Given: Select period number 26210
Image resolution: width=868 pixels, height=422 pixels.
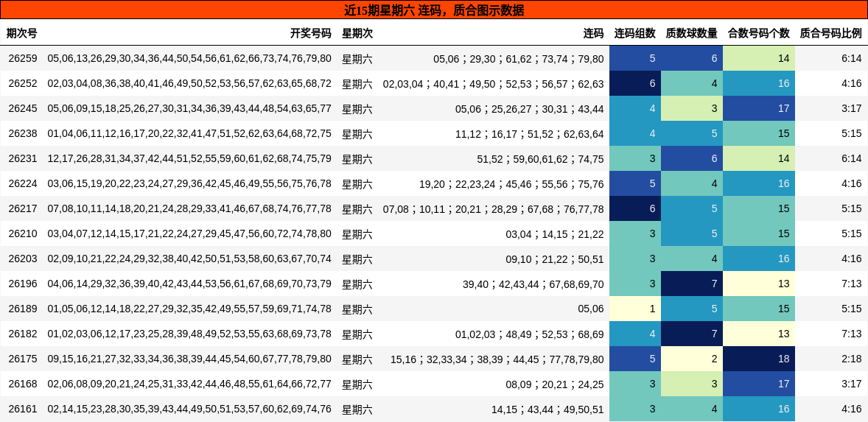Looking at the screenshot, I should 23,234.
